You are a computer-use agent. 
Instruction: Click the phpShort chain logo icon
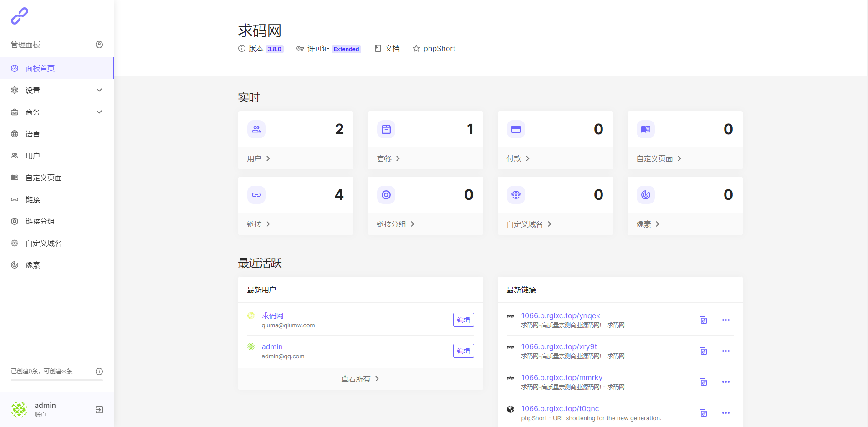tap(20, 16)
